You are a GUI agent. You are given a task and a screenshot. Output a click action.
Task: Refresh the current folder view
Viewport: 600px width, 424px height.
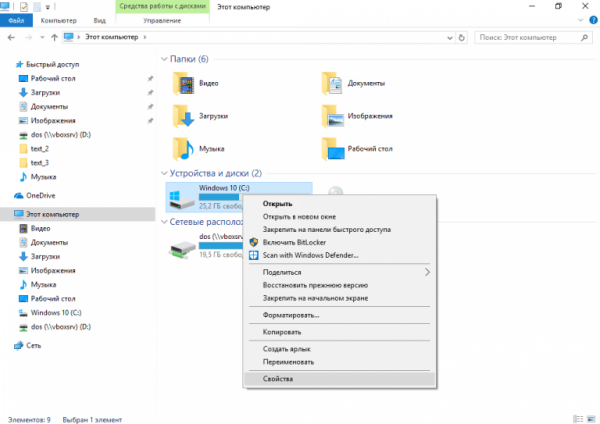point(461,38)
